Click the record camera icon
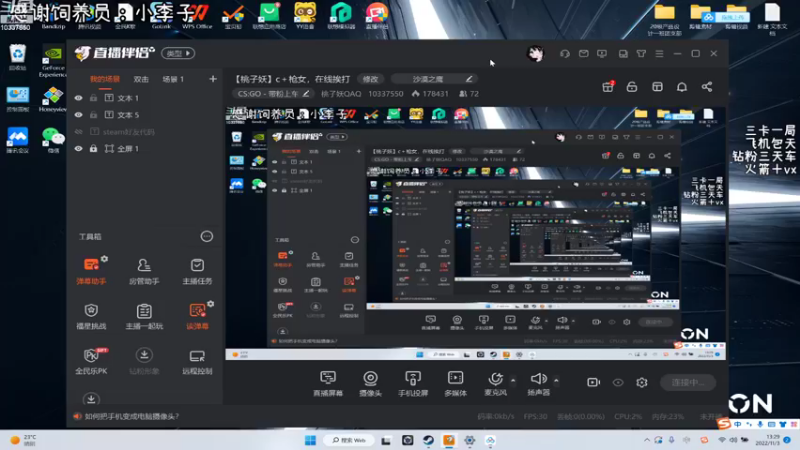The height and width of the screenshot is (450, 800). click(593, 382)
